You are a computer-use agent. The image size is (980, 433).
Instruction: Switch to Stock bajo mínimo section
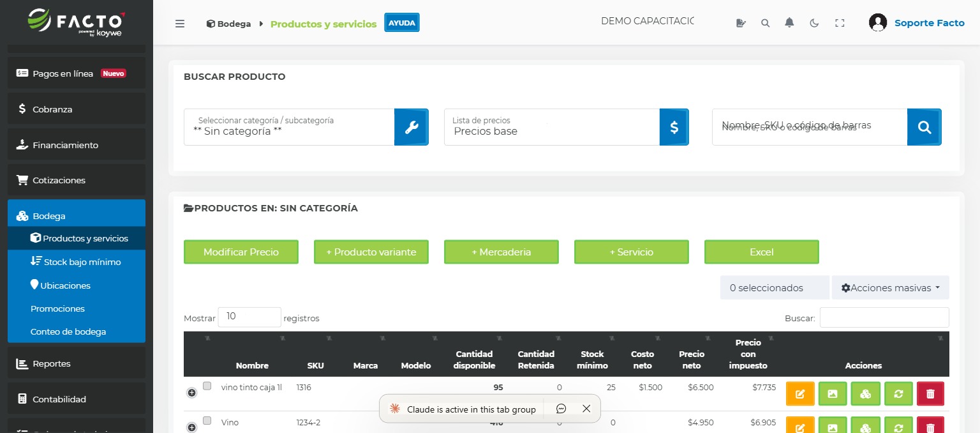click(x=76, y=262)
